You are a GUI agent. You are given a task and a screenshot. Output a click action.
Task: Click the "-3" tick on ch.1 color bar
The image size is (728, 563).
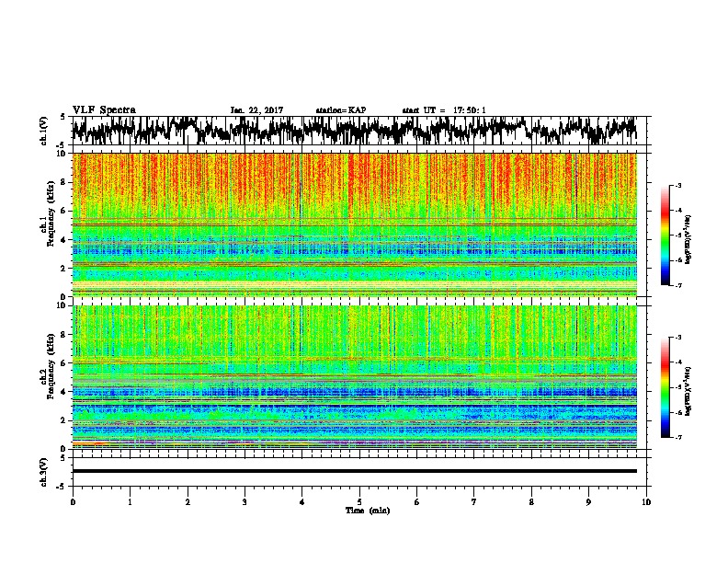(678, 186)
